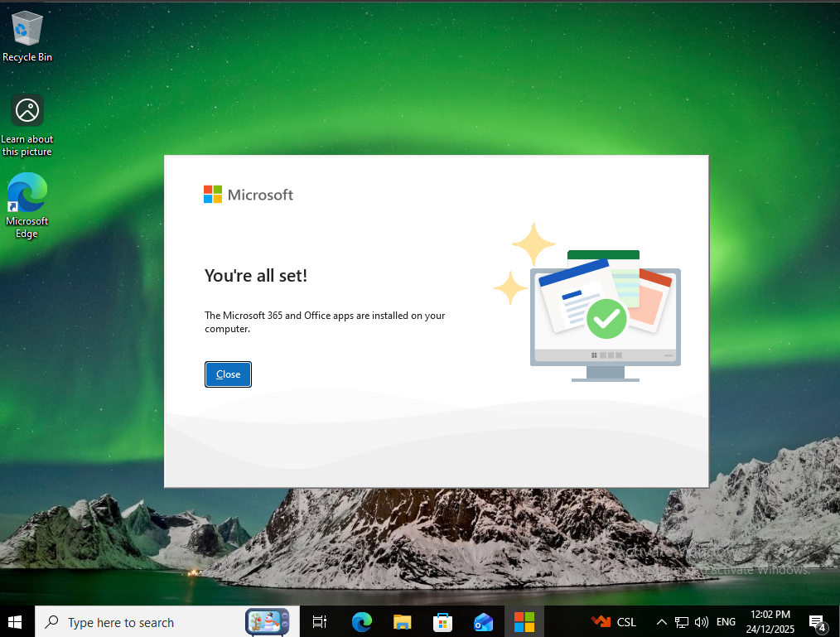Click the computer illustration with checkmark
Screen dimensions: 840x637
[589, 302]
